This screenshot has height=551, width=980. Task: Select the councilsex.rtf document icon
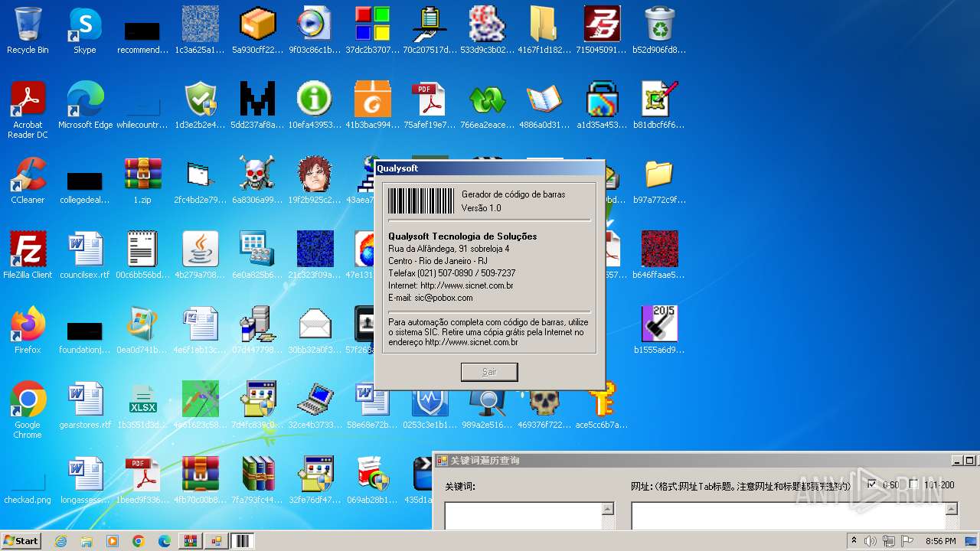point(85,256)
